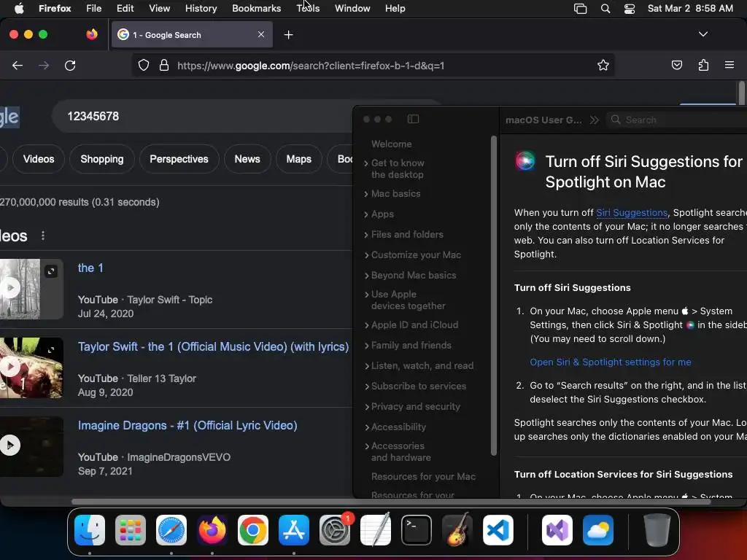Close the '1 - Google Search' tab
This screenshot has width=747, height=560.
pos(261,34)
